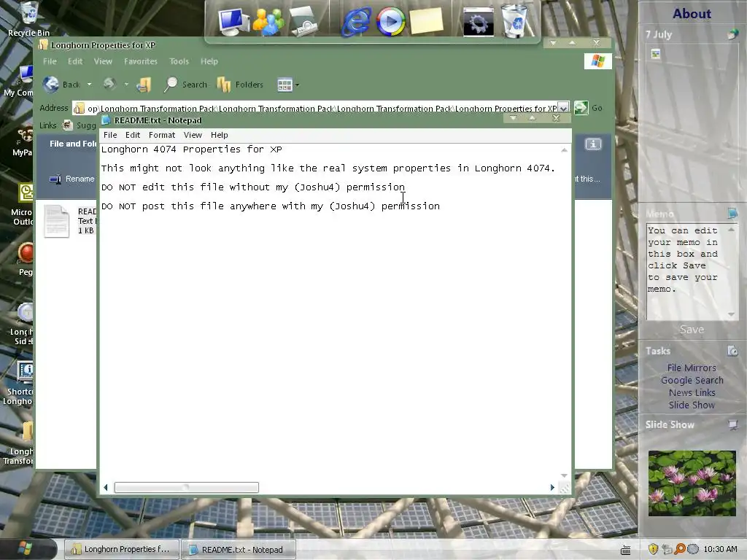
Task: Open Notepad Edit menu
Action: (133, 135)
